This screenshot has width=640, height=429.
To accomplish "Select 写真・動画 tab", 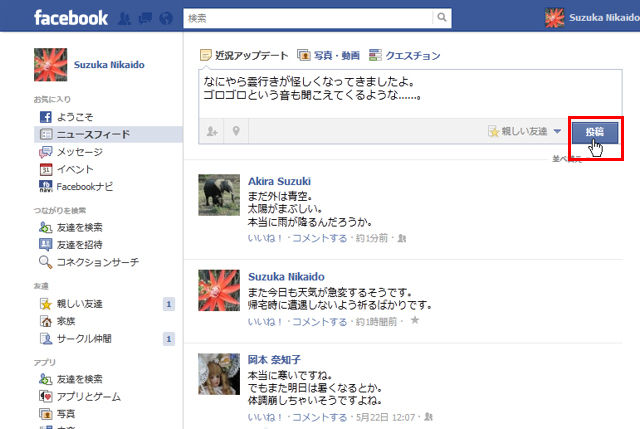I will 329,55.
